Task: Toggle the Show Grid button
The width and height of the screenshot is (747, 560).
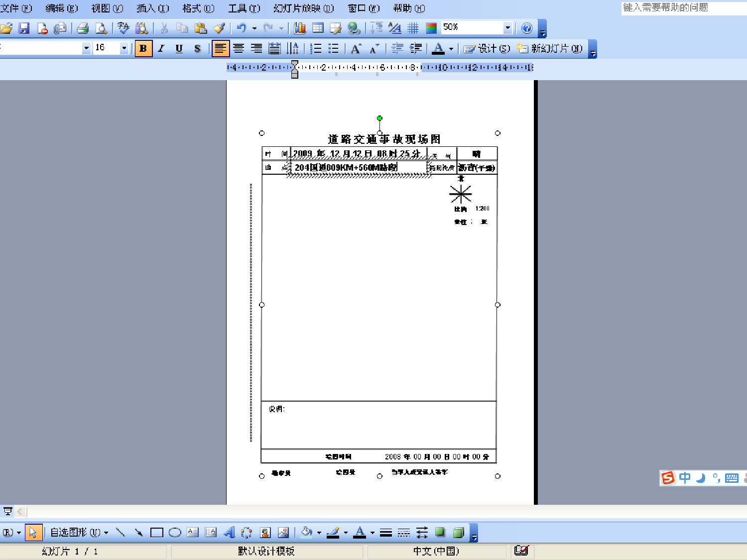Action: [x=413, y=28]
